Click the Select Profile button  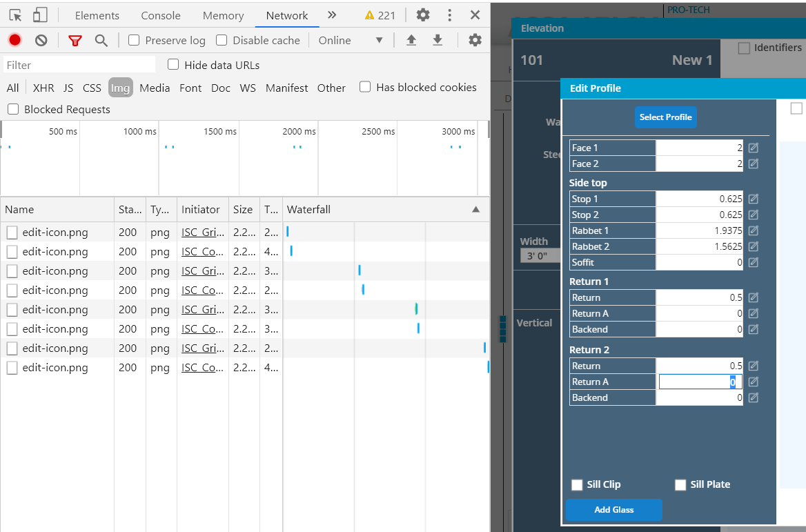[x=665, y=117]
